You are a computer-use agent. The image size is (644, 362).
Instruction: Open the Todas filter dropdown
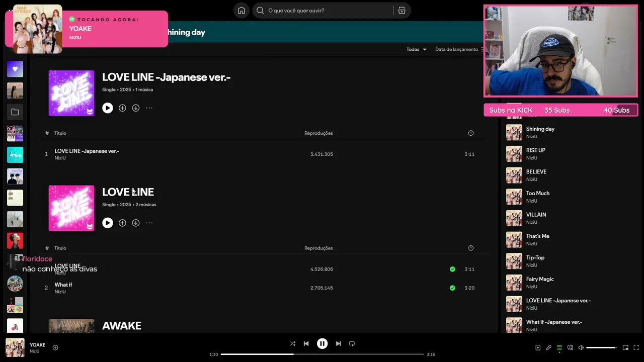coord(417,49)
